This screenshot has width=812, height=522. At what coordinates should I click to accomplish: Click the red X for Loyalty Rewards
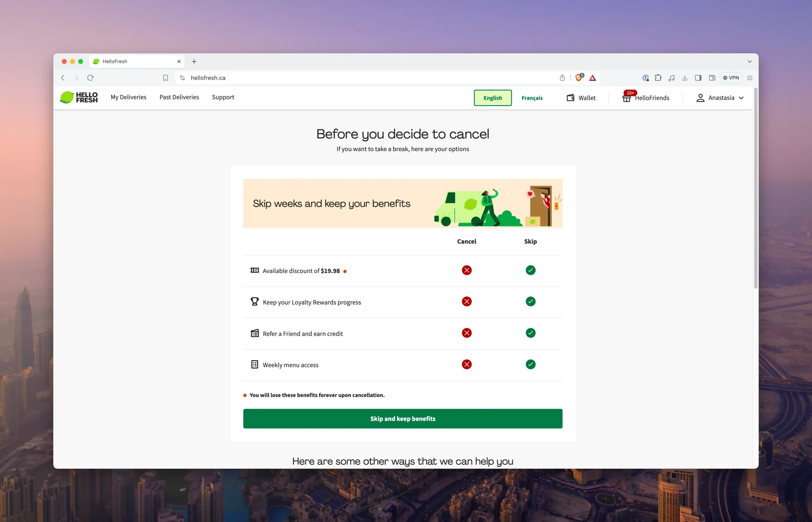467,301
